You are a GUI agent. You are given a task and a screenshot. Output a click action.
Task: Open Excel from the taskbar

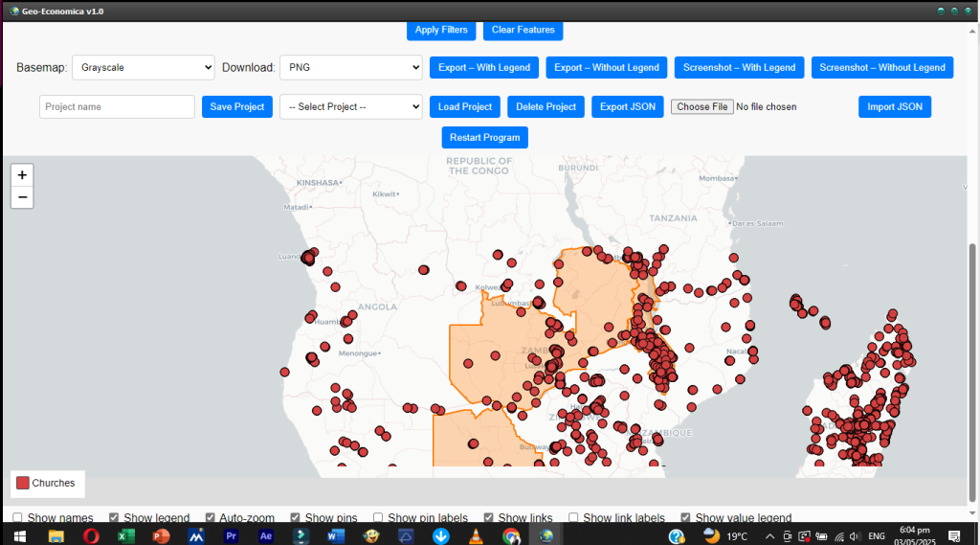(x=125, y=536)
